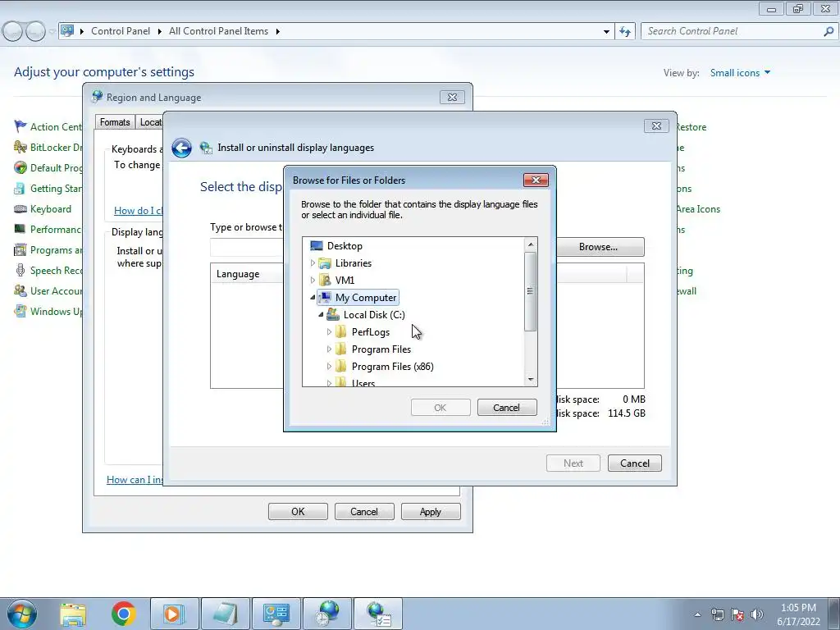Click the scroll down arrow in folder tree
The image size is (840, 630).
point(531,379)
